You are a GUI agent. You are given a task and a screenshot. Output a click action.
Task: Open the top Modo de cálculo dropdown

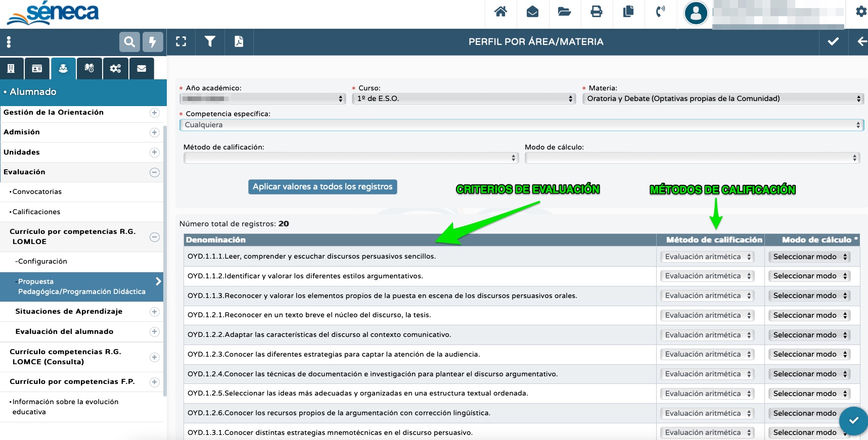[x=692, y=158]
